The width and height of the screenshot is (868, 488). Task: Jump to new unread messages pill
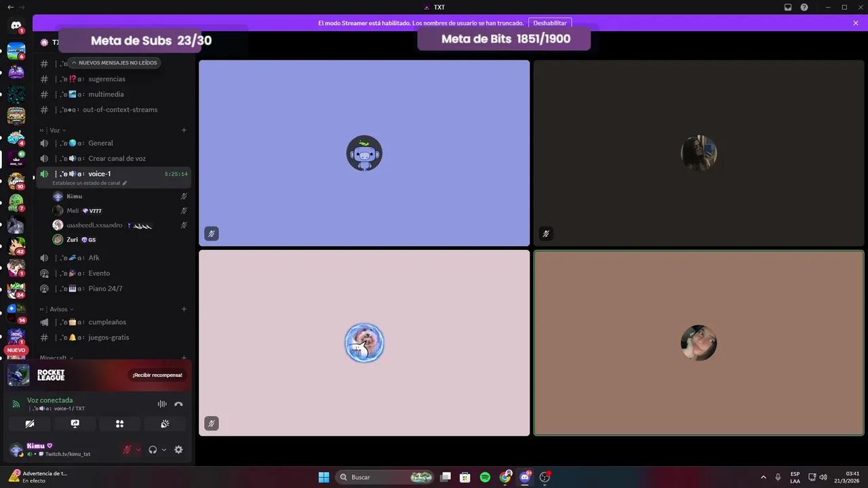click(114, 62)
